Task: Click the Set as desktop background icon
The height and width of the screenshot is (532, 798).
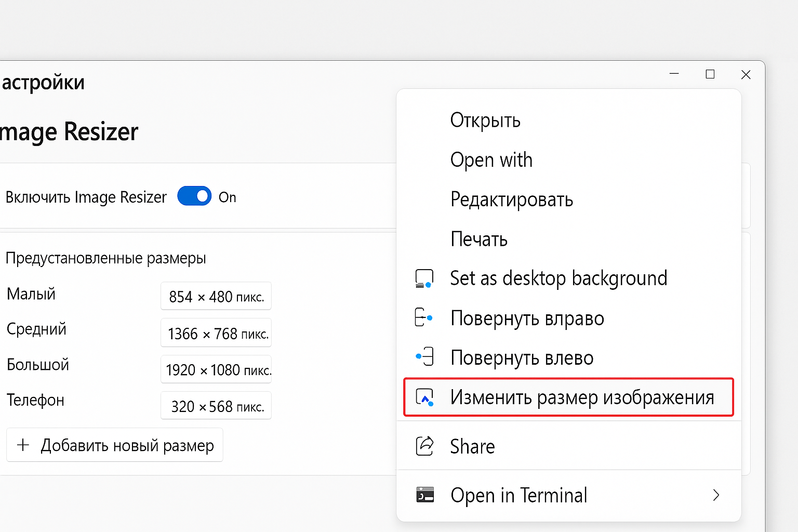Action: [424, 278]
